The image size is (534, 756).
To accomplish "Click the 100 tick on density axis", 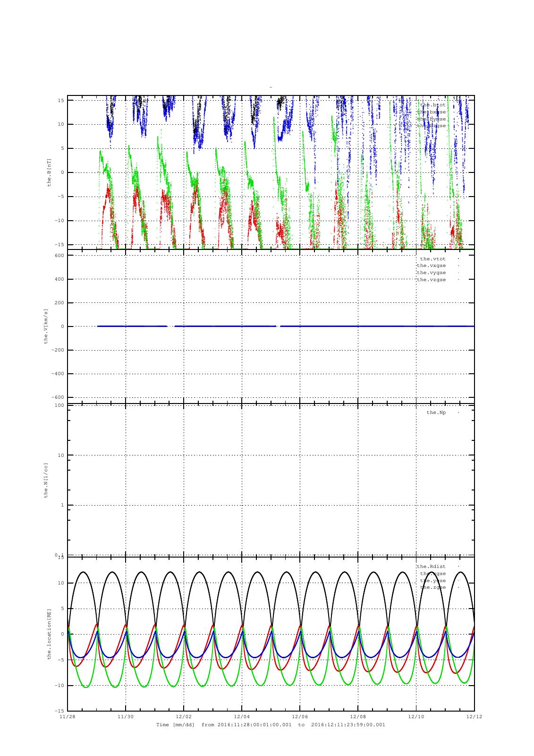I will pos(59,405).
